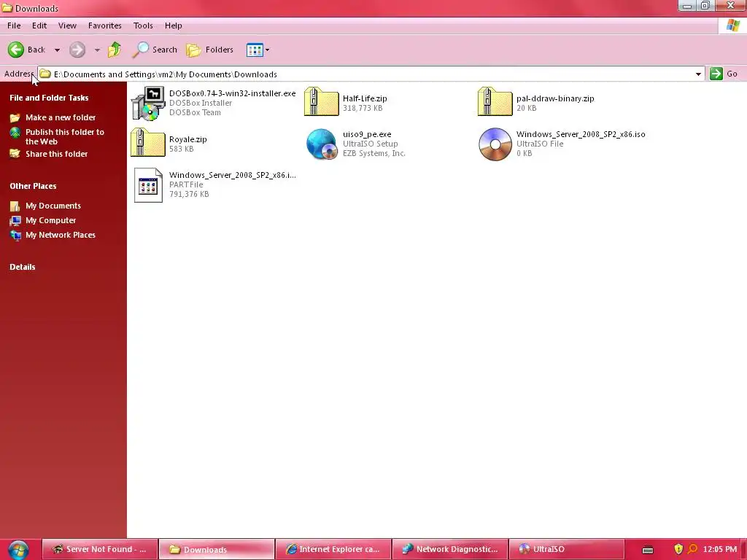Open the Help menu

174,26
